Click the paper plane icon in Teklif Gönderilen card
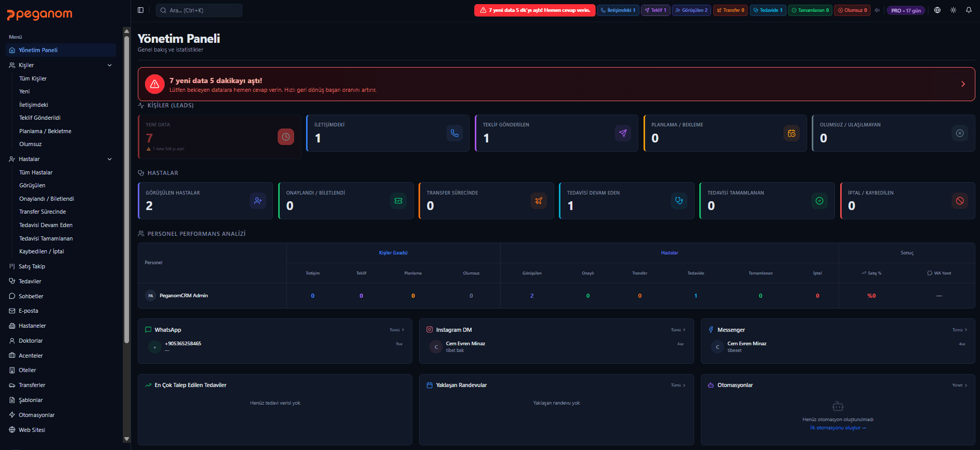Screen dimensions: 980x450 click(623, 133)
